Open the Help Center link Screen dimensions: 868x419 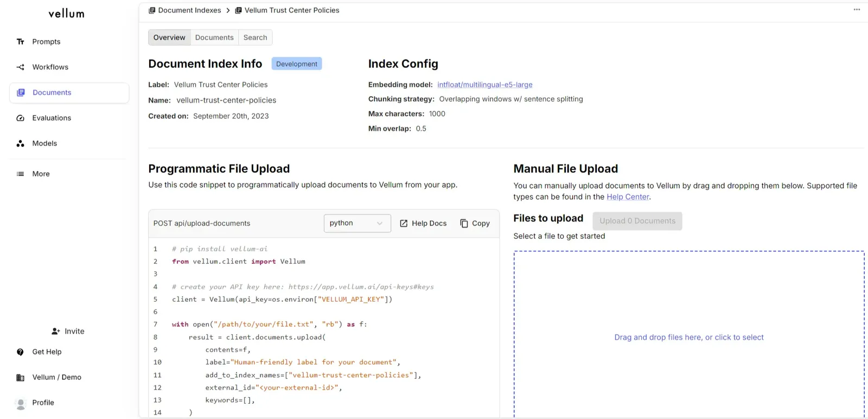(x=628, y=197)
